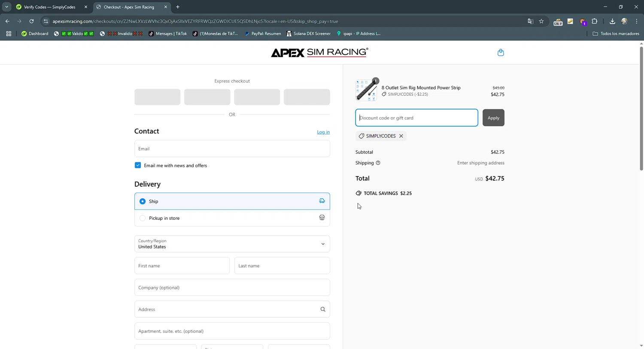The width and height of the screenshot is (644, 349).
Task: Click the 8 Outlet Sim Rig Mounted Power Strip text
Action: point(421,88)
